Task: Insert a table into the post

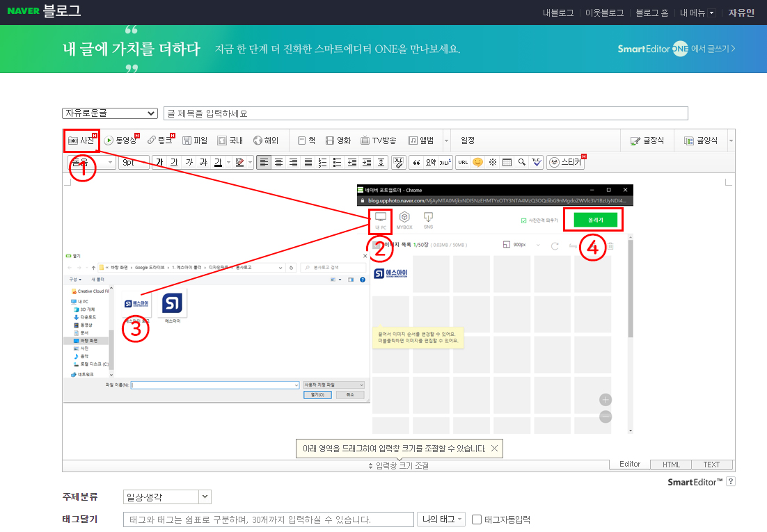Action: 507,162
